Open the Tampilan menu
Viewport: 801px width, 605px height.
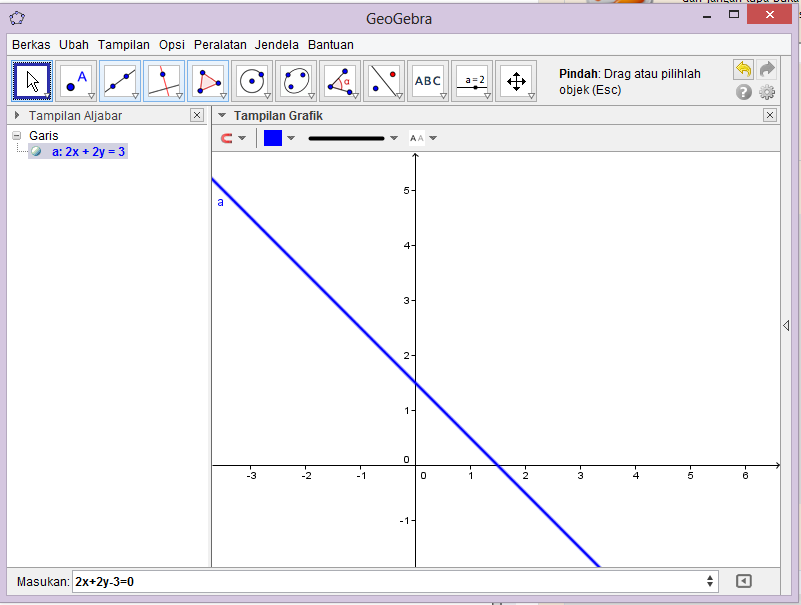pyautogui.click(x=124, y=45)
